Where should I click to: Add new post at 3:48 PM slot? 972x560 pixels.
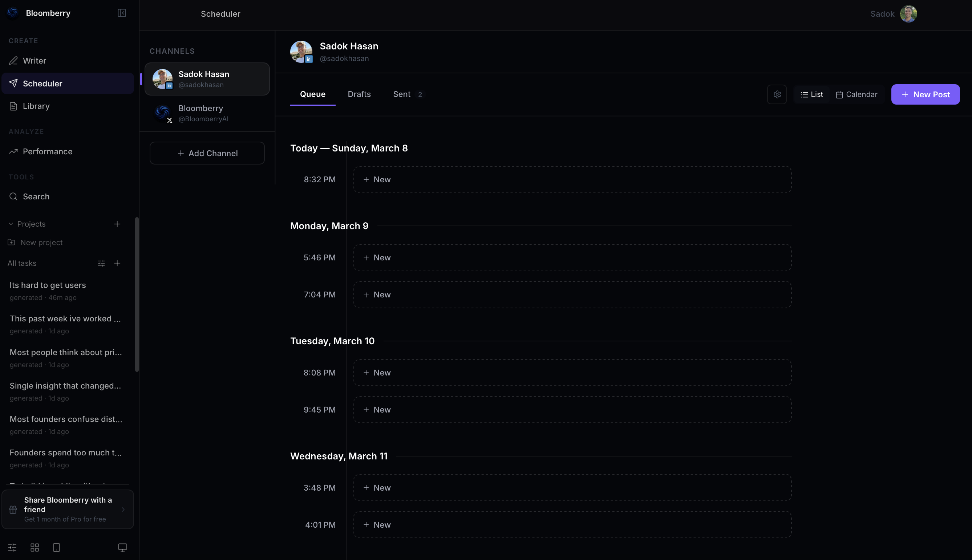pyautogui.click(x=572, y=488)
